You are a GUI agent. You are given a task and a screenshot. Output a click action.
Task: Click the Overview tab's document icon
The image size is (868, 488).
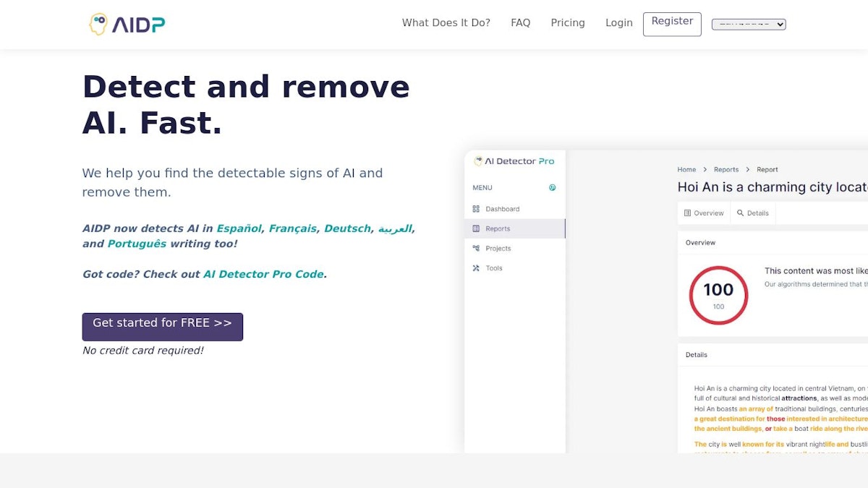(x=687, y=213)
